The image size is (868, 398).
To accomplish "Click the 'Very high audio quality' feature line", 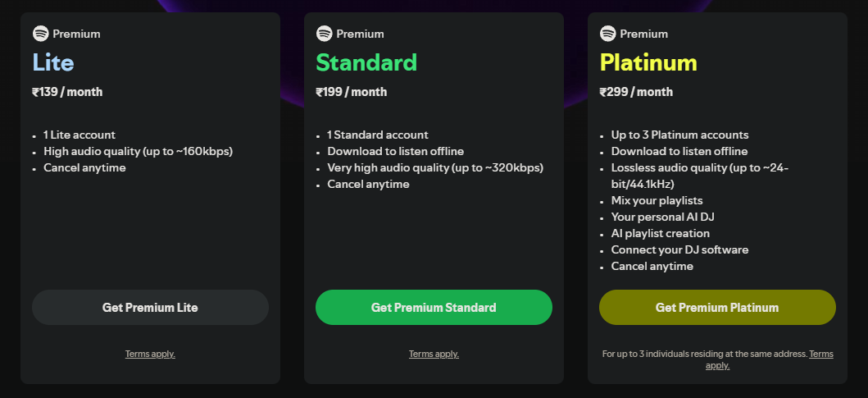I will (435, 167).
